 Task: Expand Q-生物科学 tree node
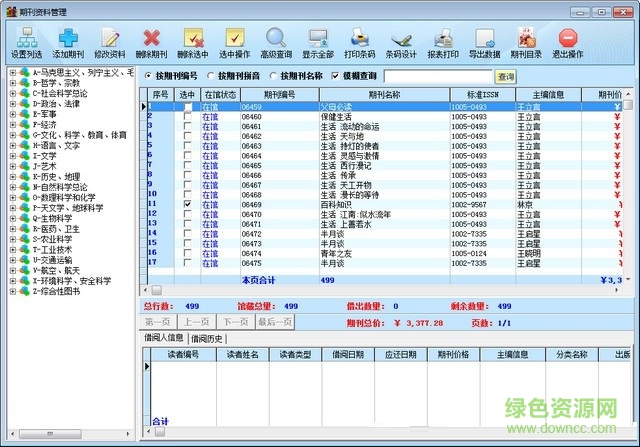pyautogui.click(x=13, y=218)
